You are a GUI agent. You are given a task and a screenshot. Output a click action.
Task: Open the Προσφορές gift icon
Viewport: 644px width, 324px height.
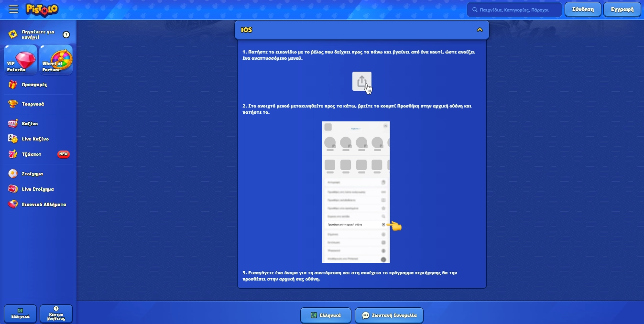pos(13,85)
